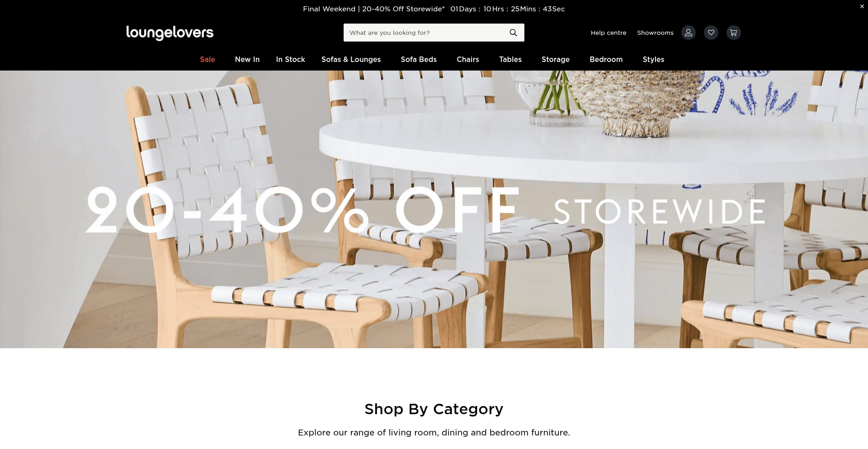The image size is (868, 449).
Task: Open the Storage menu
Action: 556,59
